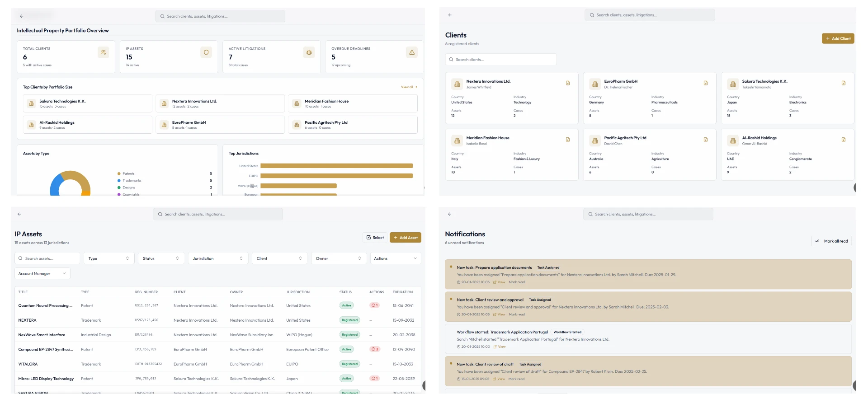Toggle Select mode for IP assets

tap(375, 238)
